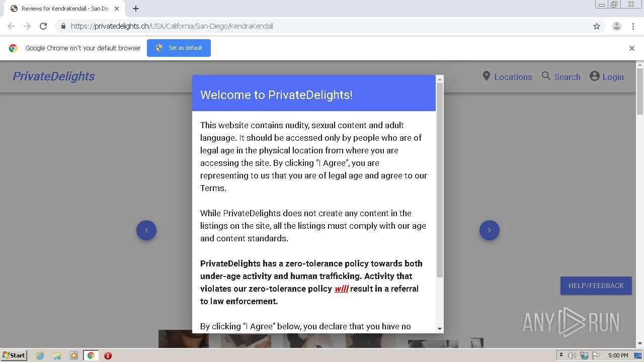View site security padlock info
This screenshot has height=362, width=644.
63,26
